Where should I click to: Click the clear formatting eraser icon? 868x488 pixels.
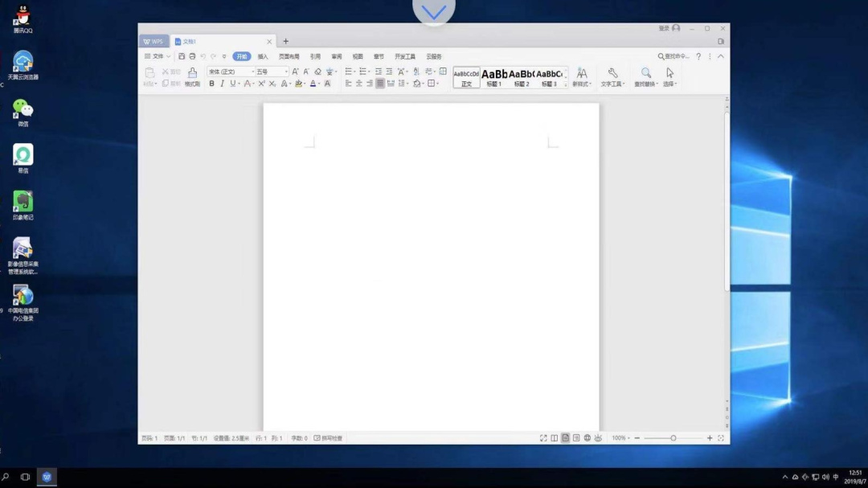point(317,72)
